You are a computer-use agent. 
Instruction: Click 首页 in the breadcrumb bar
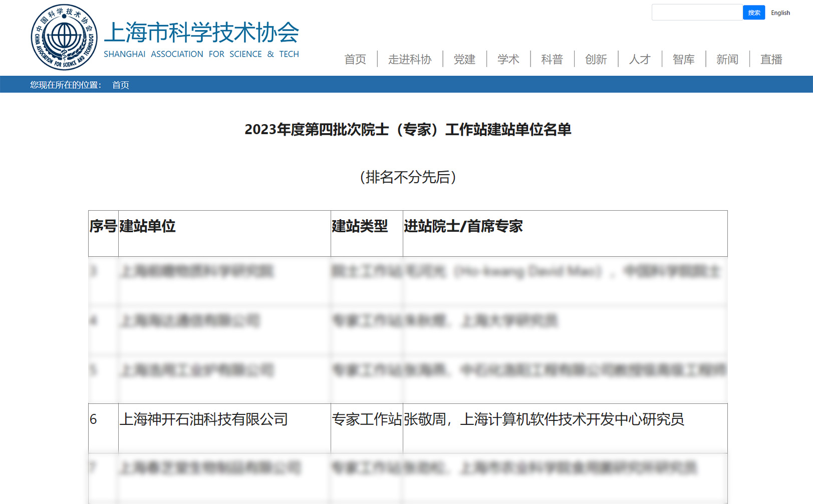(x=120, y=85)
